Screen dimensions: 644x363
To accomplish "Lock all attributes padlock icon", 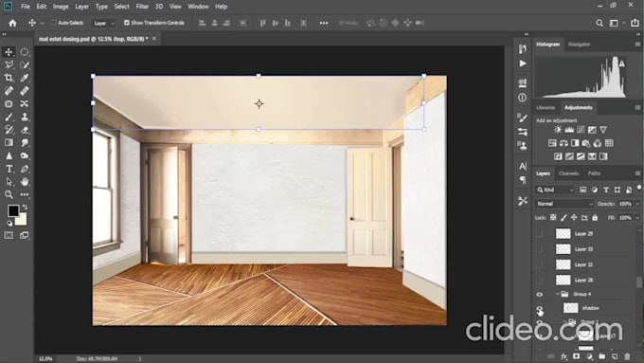I will click(x=595, y=217).
